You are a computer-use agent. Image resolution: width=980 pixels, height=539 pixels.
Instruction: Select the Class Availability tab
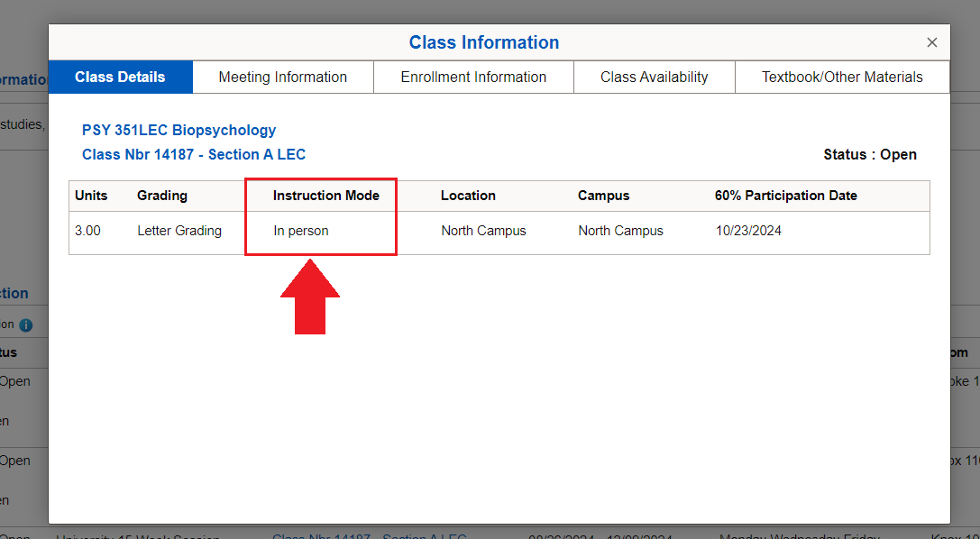pos(654,77)
